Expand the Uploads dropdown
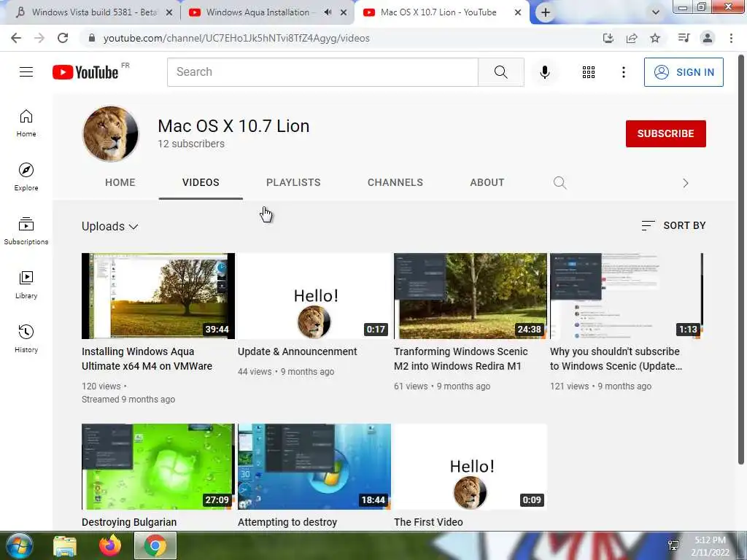The width and height of the screenshot is (747, 560). (110, 226)
